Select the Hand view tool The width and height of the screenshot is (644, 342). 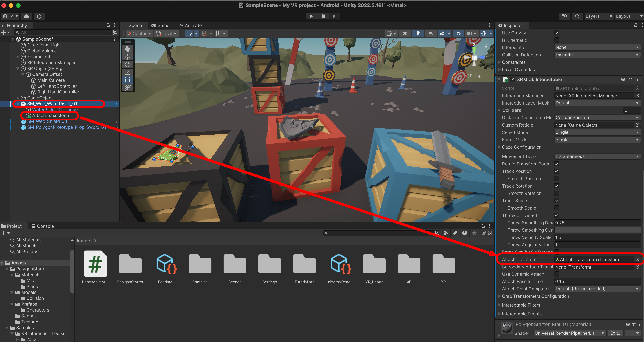pyautogui.click(x=127, y=49)
